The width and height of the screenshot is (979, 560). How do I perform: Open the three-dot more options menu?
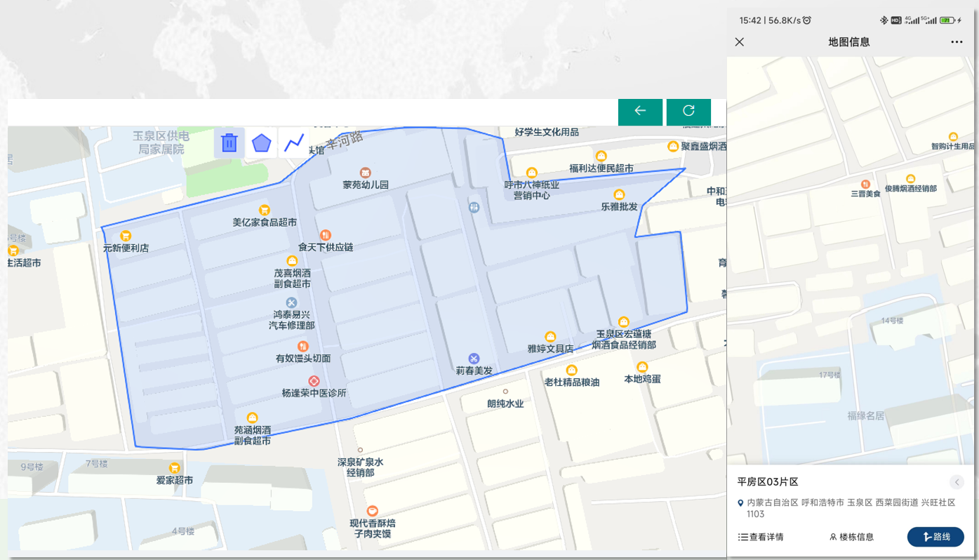(957, 42)
